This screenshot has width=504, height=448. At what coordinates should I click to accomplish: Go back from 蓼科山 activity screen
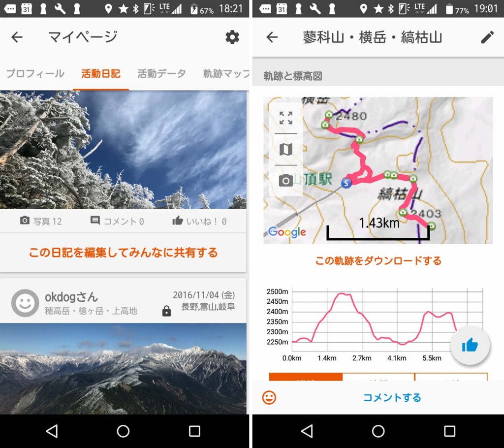pyautogui.click(x=272, y=37)
